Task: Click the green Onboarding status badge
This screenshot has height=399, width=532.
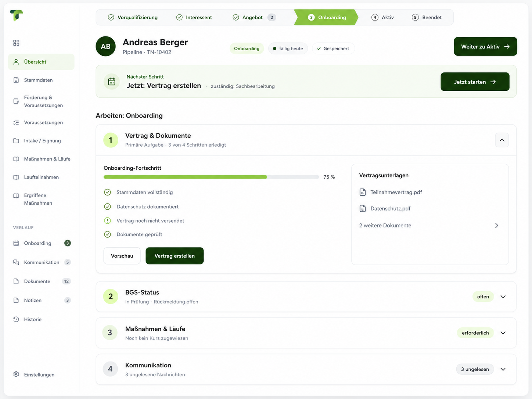Action: (247, 48)
